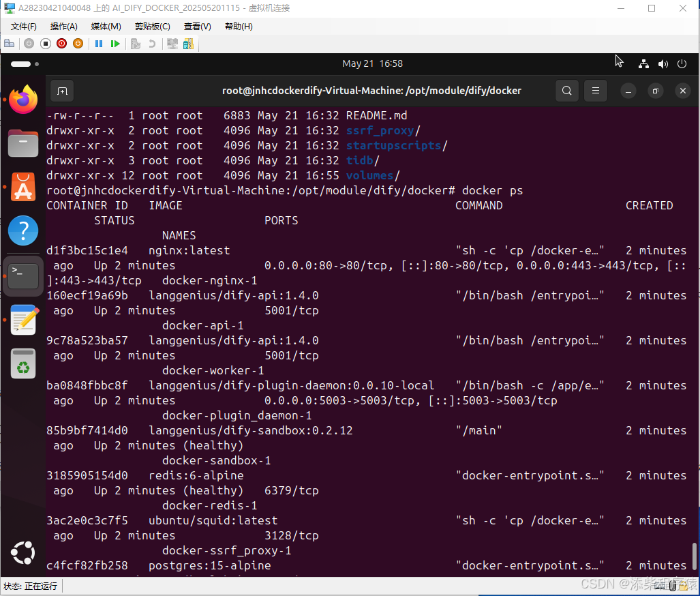Click the 'docker ps' command text
Image resolution: width=700 pixels, height=596 pixels.
(x=492, y=190)
